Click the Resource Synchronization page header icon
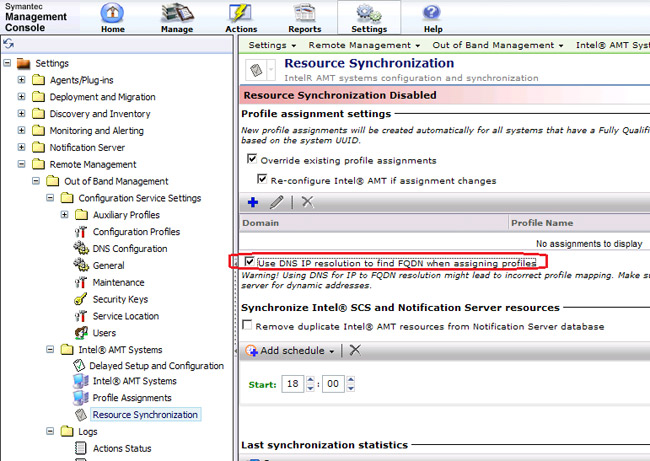This screenshot has height=461, width=650. [256, 70]
